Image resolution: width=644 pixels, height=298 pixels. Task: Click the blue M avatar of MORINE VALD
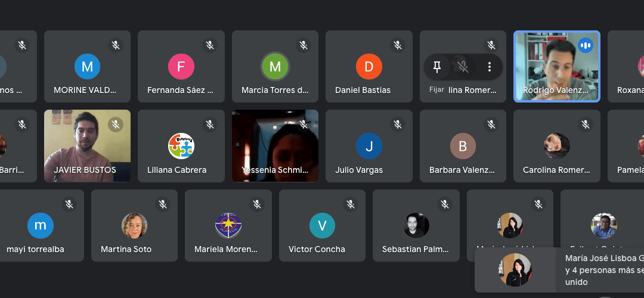[x=87, y=67]
